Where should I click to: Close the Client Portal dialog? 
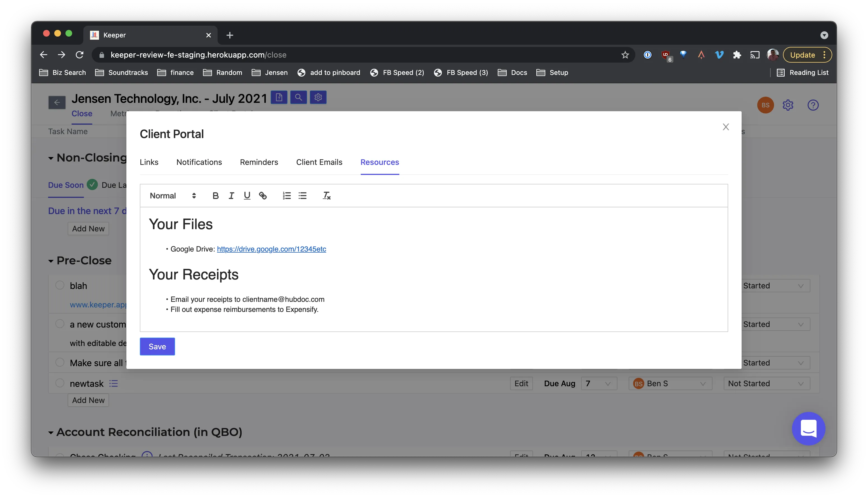[x=726, y=127]
